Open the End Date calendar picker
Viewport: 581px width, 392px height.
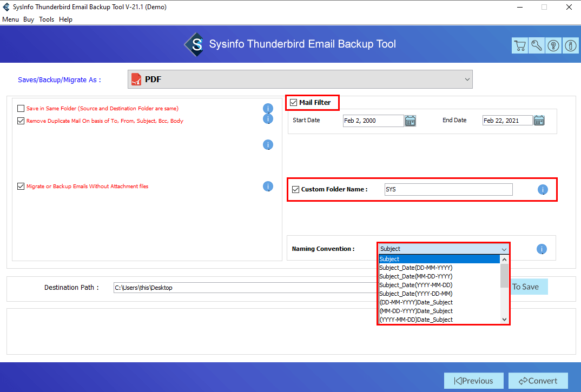(539, 121)
